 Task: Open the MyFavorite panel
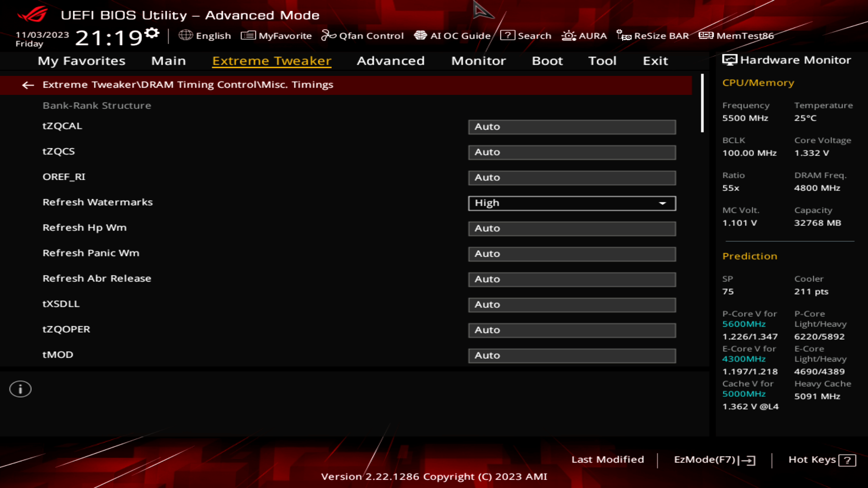tap(277, 36)
